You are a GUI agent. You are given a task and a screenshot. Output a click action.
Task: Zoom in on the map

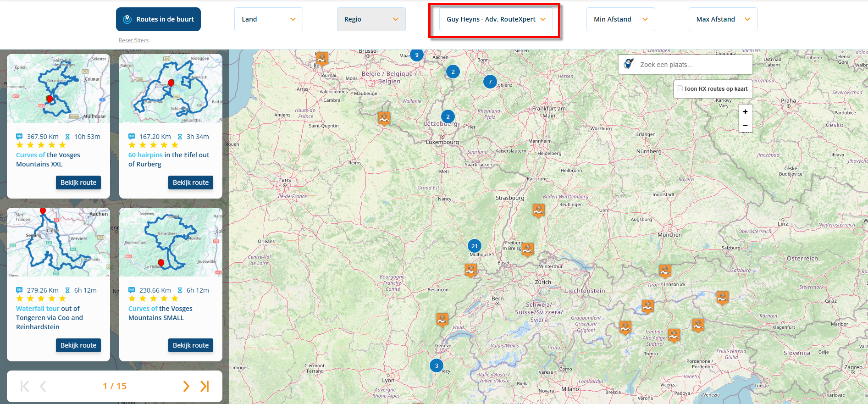(745, 111)
